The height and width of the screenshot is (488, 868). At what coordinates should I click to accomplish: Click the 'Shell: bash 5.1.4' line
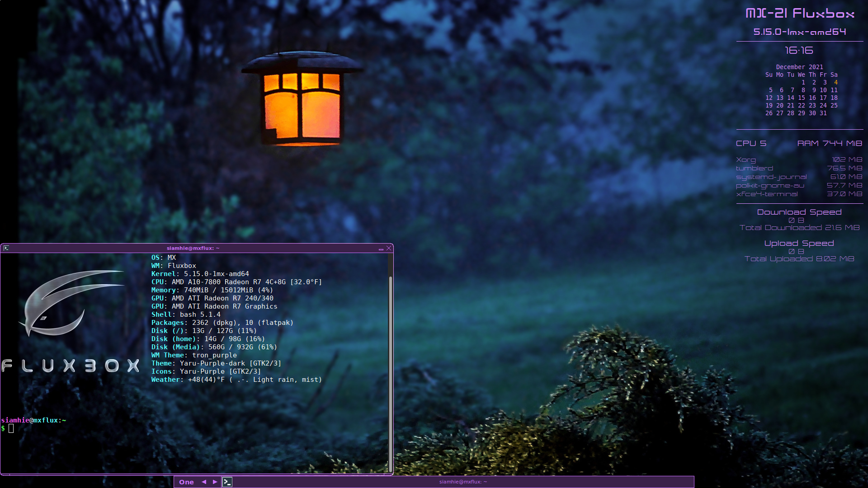(x=186, y=314)
